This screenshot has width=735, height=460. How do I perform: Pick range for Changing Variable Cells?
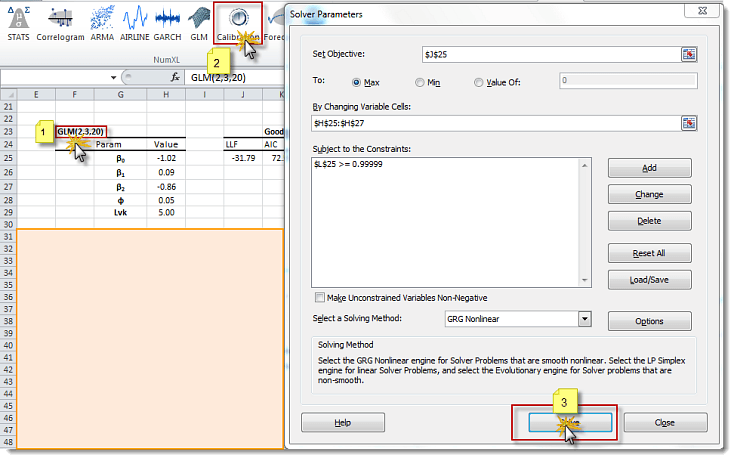coord(689,123)
